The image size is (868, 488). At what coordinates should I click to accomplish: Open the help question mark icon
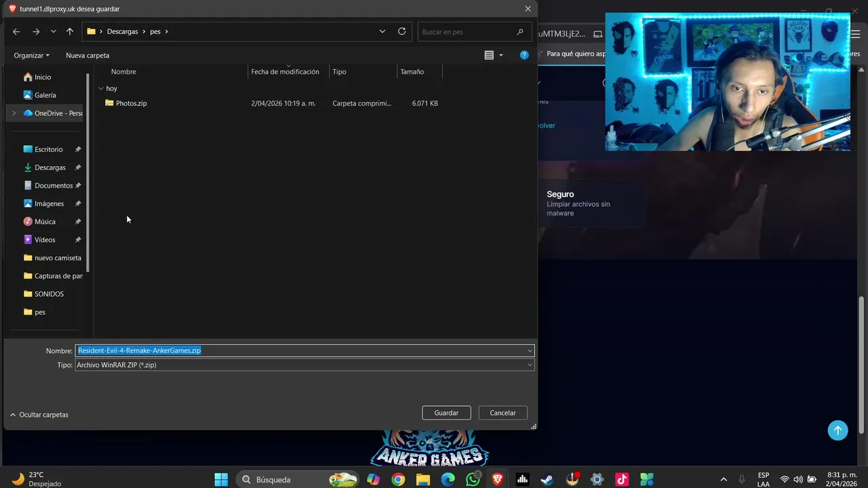pyautogui.click(x=524, y=55)
